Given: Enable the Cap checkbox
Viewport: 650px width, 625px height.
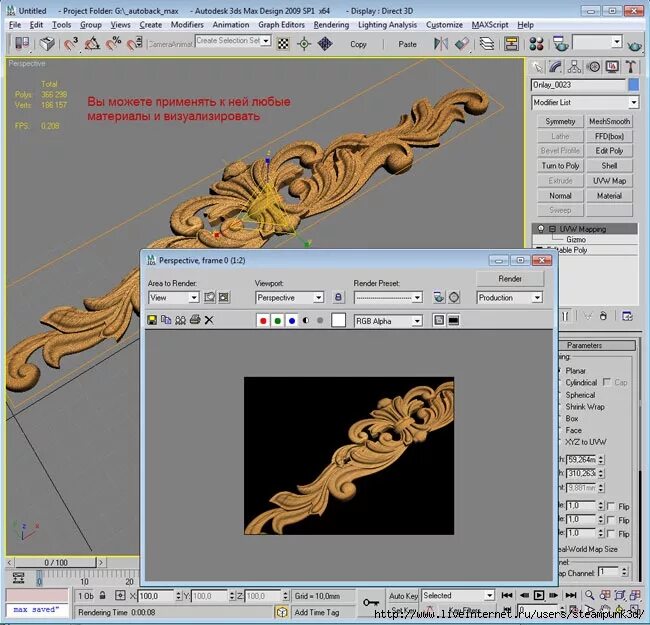Looking at the screenshot, I should click(606, 382).
